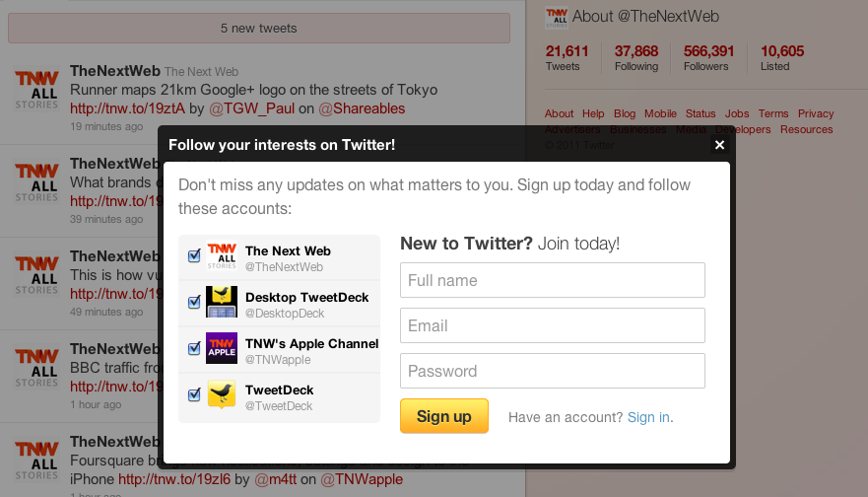The image size is (868, 497).
Task: Uncheck the Desktop TweetDeck checkbox
Action: pyautogui.click(x=194, y=303)
